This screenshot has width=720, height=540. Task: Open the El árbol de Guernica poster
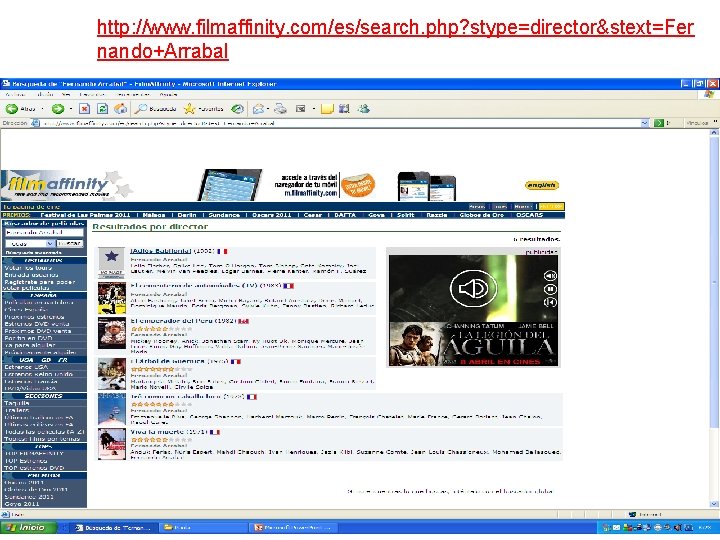pos(112,374)
